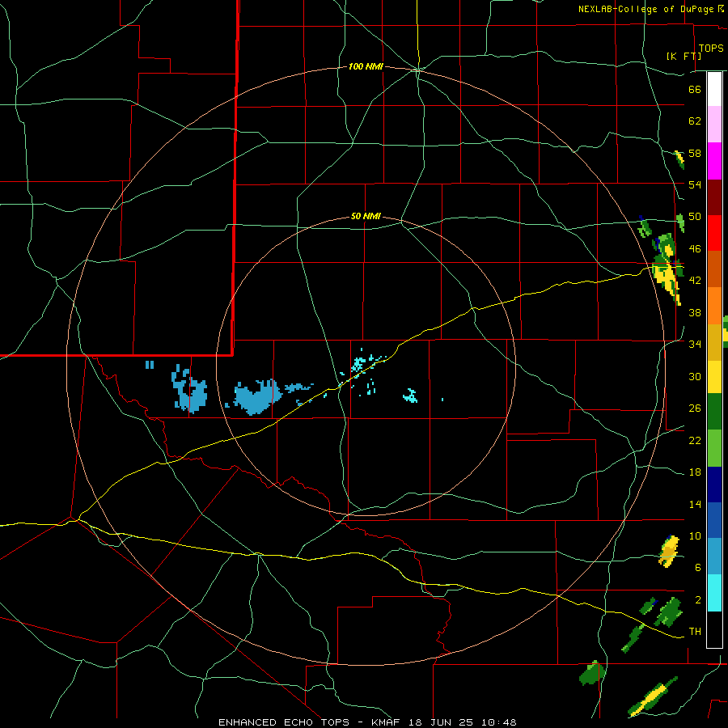The width and height of the screenshot is (728, 728).
Task: Click the cyan legend swatch
Action: coord(714,593)
